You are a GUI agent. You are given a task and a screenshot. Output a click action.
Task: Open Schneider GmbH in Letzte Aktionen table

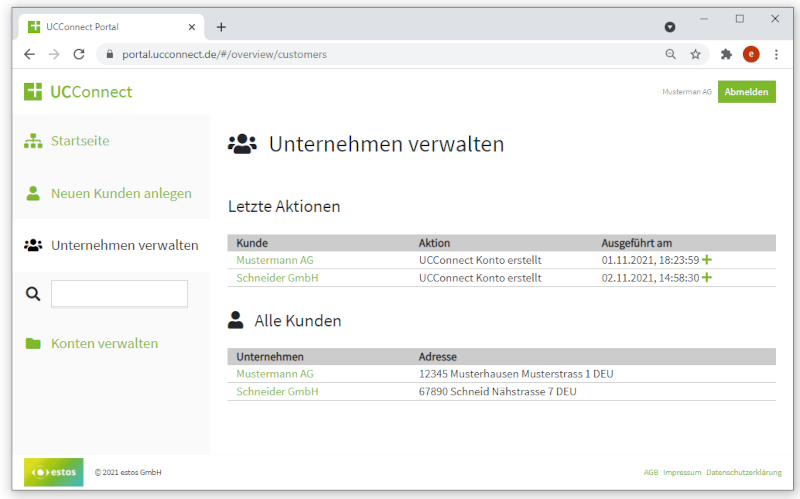click(x=277, y=277)
